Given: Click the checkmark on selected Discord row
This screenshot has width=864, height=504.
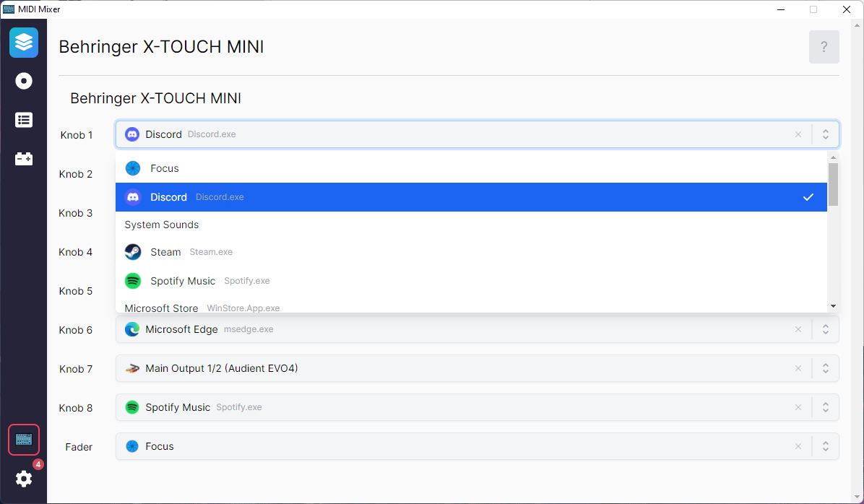Looking at the screenshot, I should pyautogui.click(x=808, y=197).
